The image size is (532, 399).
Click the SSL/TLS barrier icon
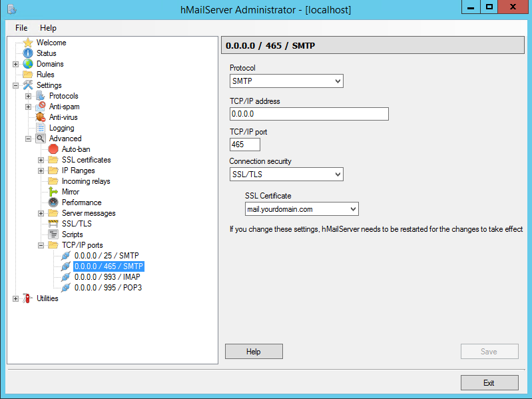pos(53,224)
